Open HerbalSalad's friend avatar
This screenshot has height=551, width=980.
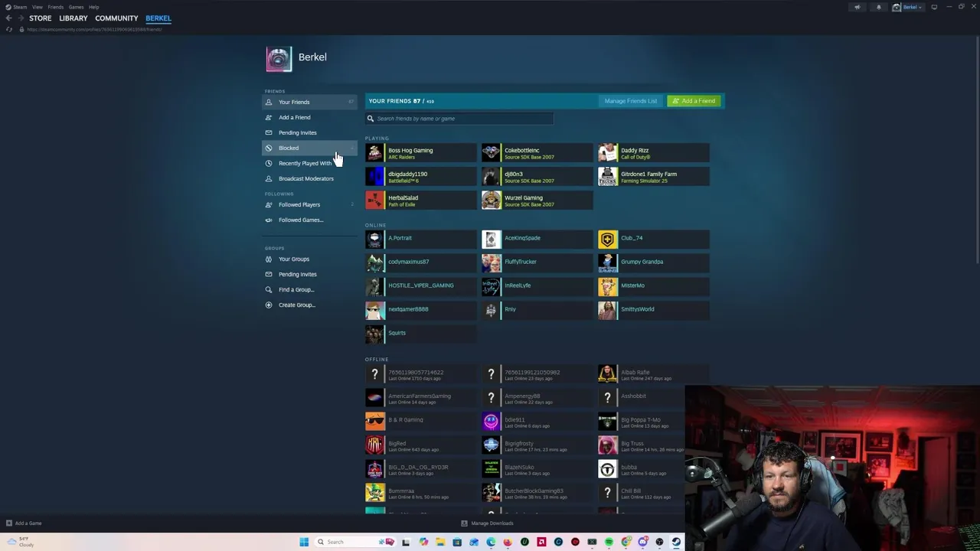(374, 201)
